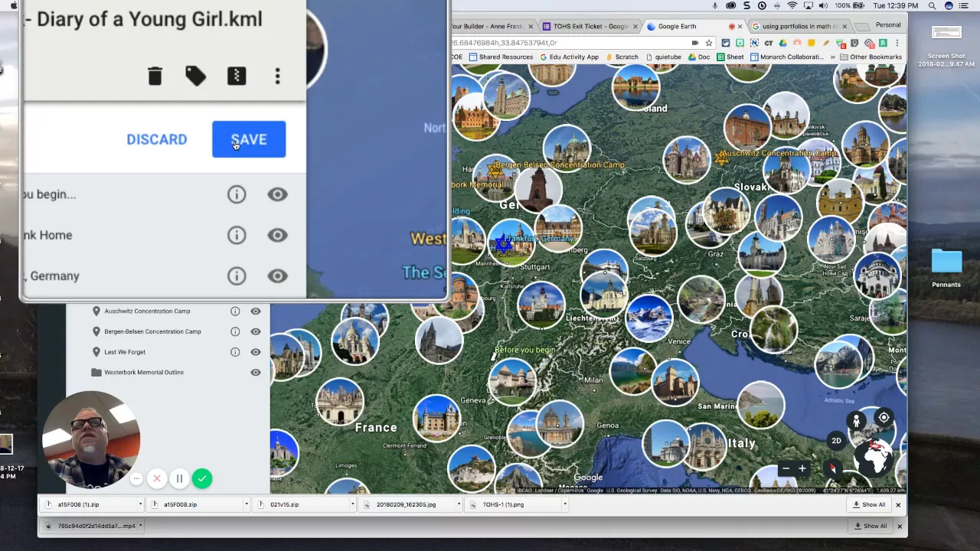Image resolution: width=980 pixels, height=551 pixels.
Task: Click the zip file icon beside tag
Action: (237, 76)
